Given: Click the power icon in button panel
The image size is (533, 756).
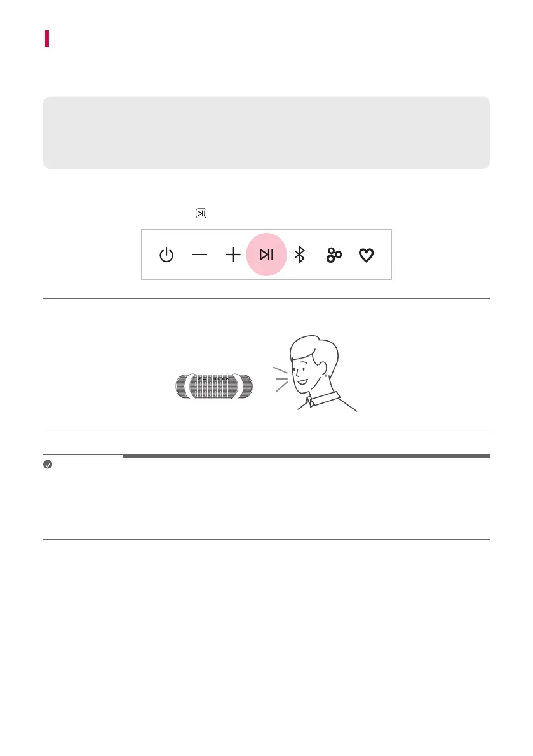Looking at the screenshot, I should pos(166,255).
